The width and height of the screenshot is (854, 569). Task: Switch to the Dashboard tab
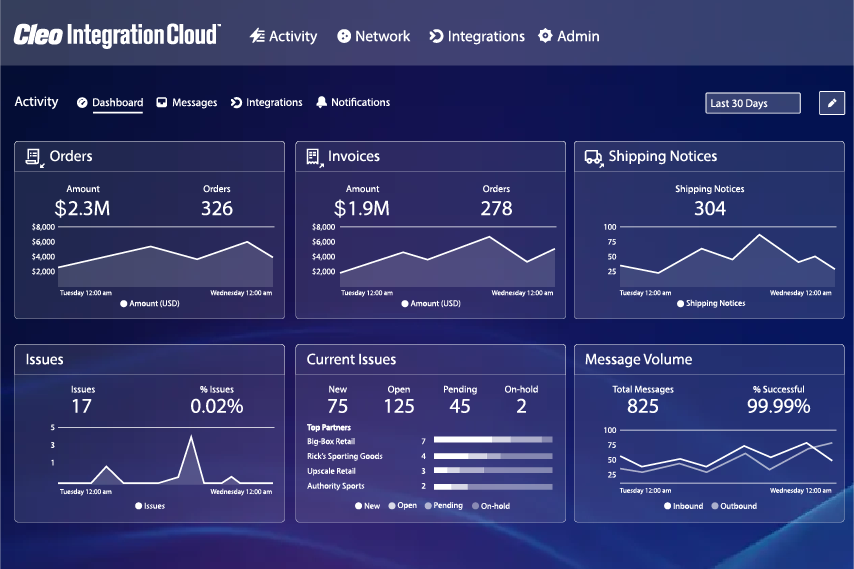(x=110, y=102)
